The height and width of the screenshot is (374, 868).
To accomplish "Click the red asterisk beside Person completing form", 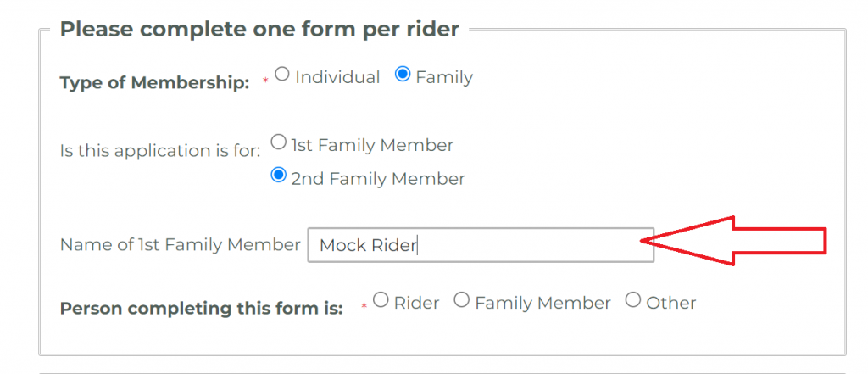I will [364, 306].
